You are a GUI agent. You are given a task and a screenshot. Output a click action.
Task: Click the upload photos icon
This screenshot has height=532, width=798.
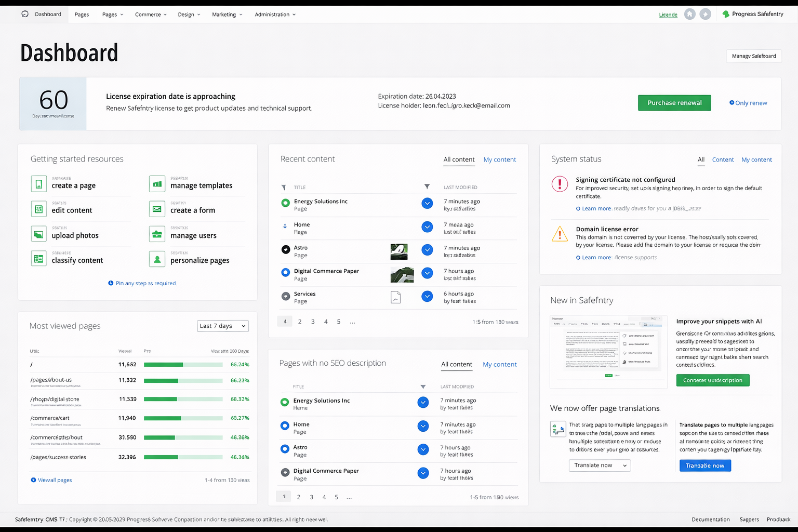[39, 233]
